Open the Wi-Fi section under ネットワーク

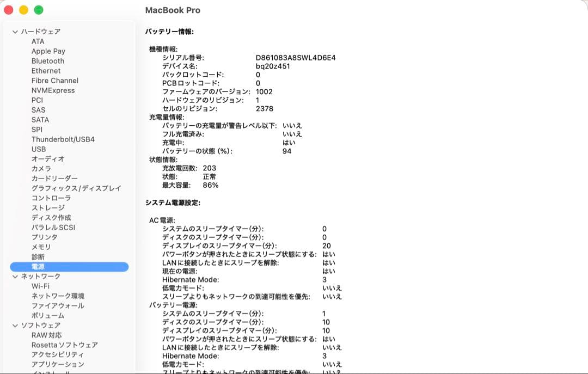coord(41,286)
